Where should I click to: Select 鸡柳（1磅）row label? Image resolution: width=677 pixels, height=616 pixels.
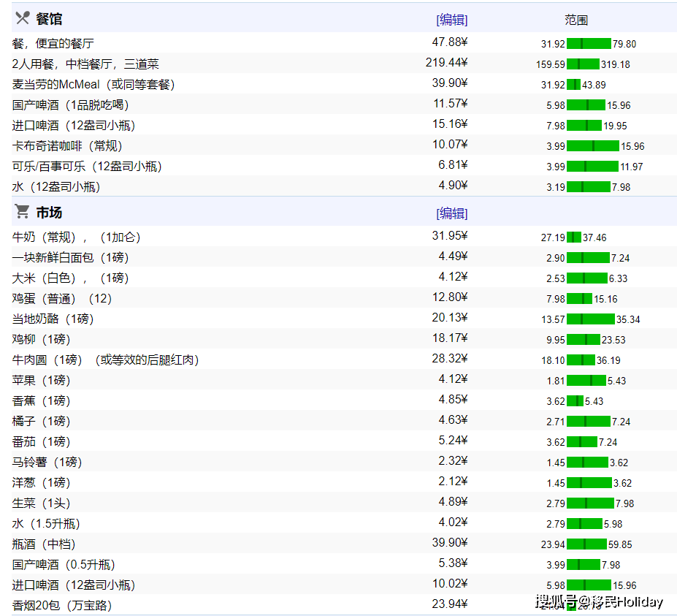click(x=42, y=339)
